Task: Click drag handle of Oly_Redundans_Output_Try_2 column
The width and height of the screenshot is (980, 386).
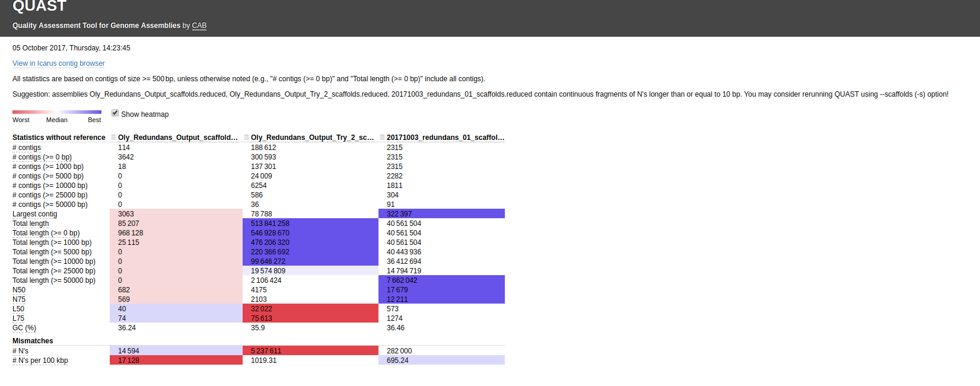Action: point(246,138)
